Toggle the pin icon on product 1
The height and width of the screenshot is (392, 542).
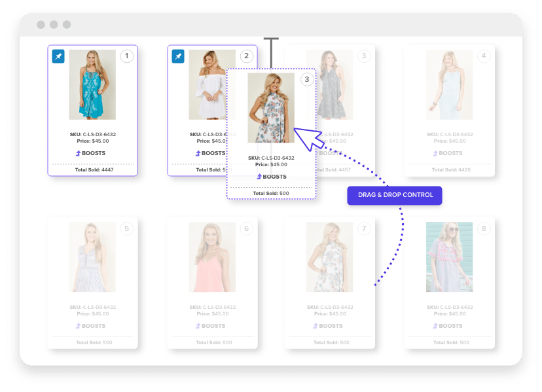click(x=58, y=56)
